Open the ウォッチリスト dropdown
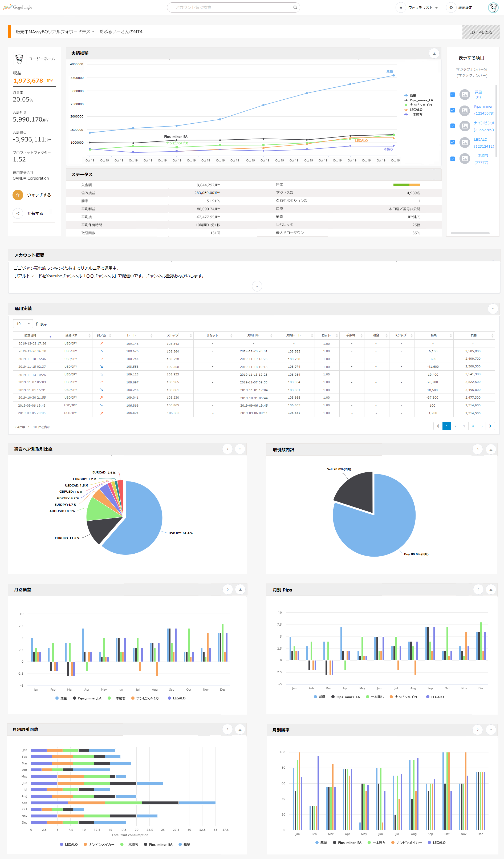504x859 pixels. pyautogui.click(x=423, y=7)
